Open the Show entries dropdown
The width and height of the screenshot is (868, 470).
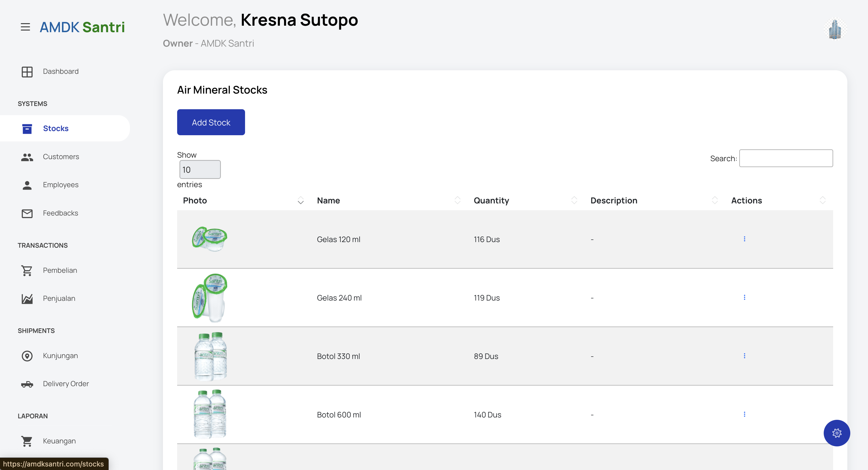click(200, 169)
